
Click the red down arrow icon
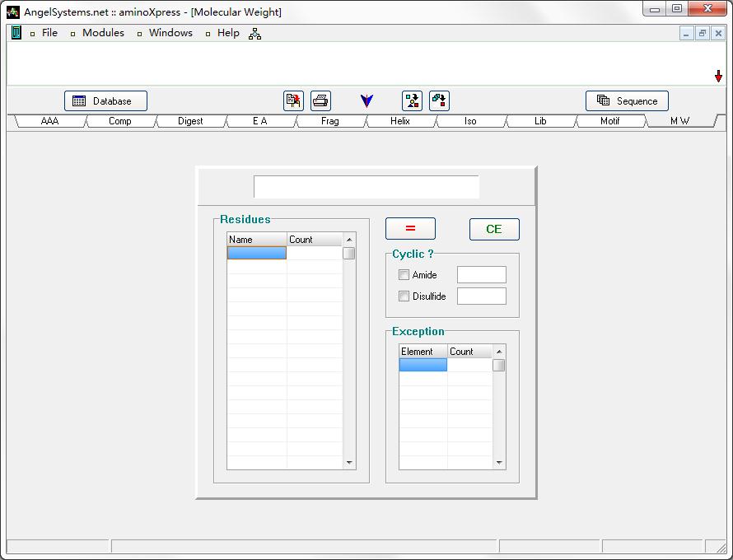tap(718, 77)
